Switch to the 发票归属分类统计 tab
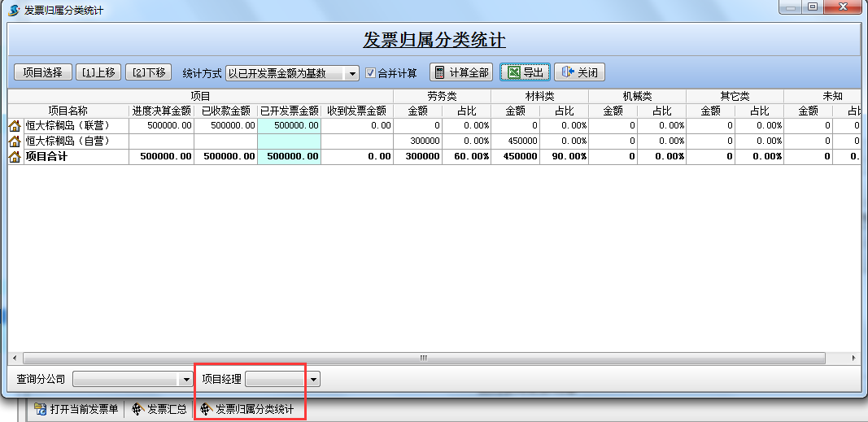868x422 pixels. pyautogui.click(x=246, y=409)
